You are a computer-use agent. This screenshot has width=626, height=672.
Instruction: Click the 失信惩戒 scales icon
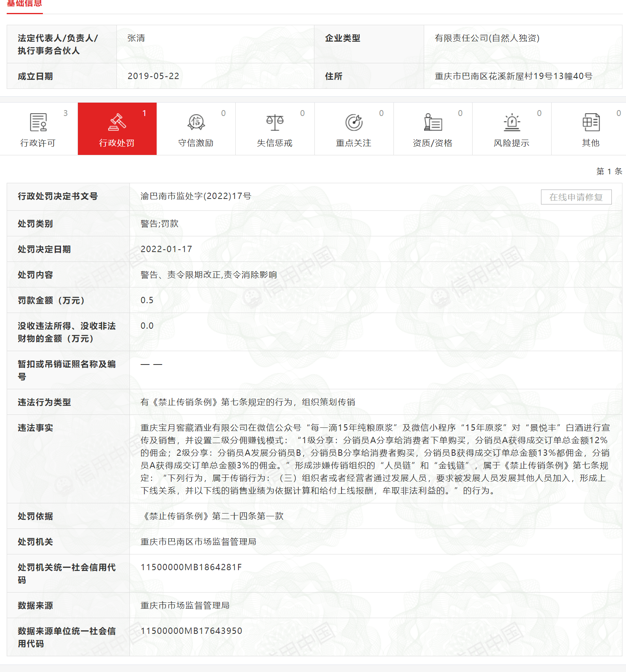pos(275,122)
